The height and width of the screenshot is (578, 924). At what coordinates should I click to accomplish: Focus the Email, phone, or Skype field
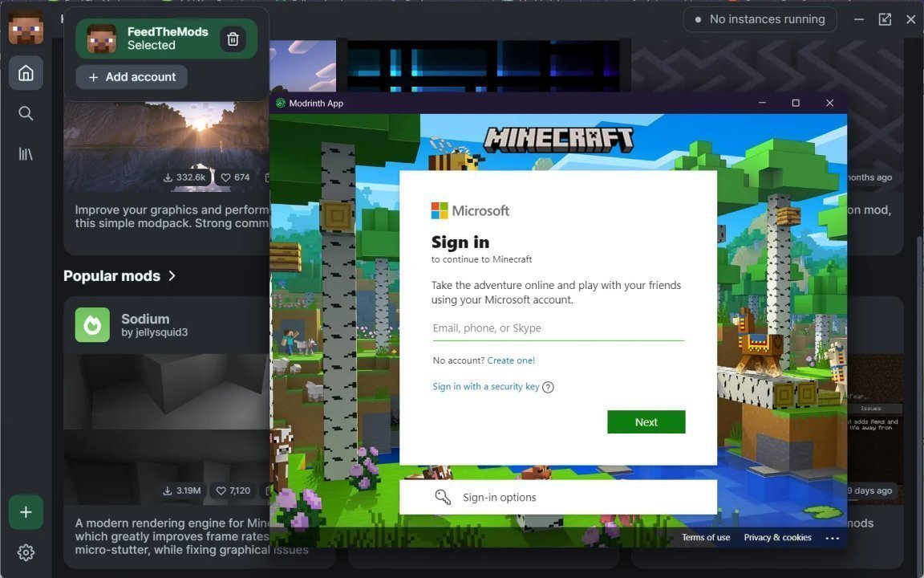point(558,328)
